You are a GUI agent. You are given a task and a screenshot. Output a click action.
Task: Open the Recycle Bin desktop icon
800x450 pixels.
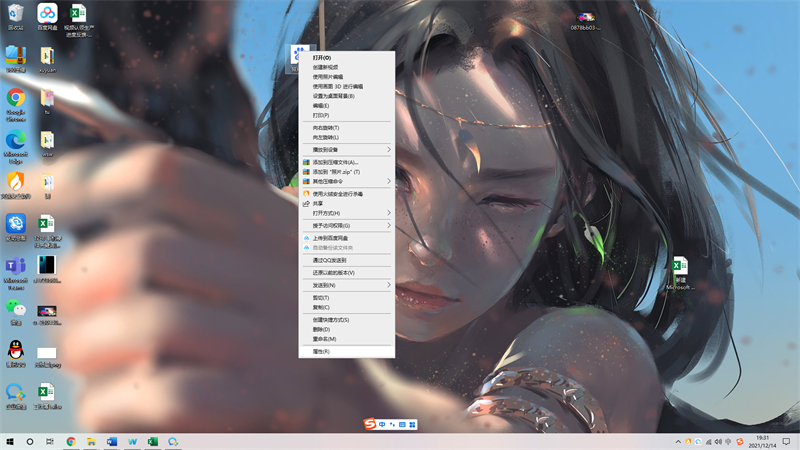tap(15, 17)
